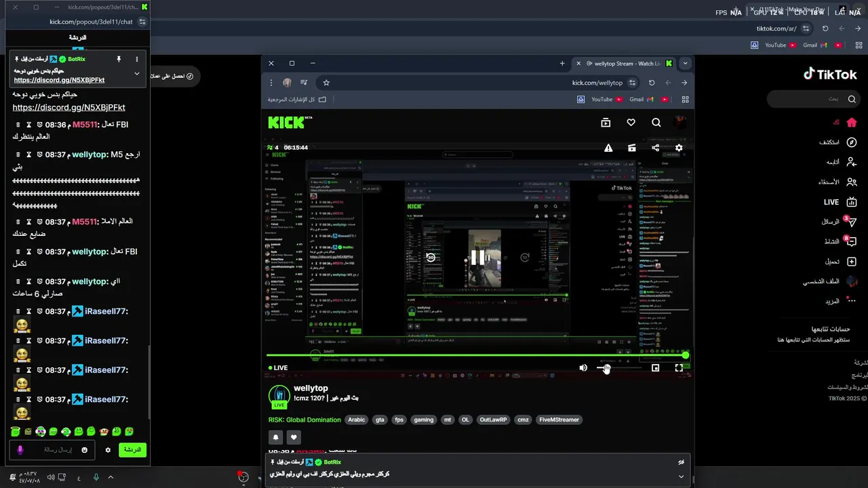Enter fullscreen mode on the Kick player
This screenshot has width=868, height=488.
coord(679,368)
